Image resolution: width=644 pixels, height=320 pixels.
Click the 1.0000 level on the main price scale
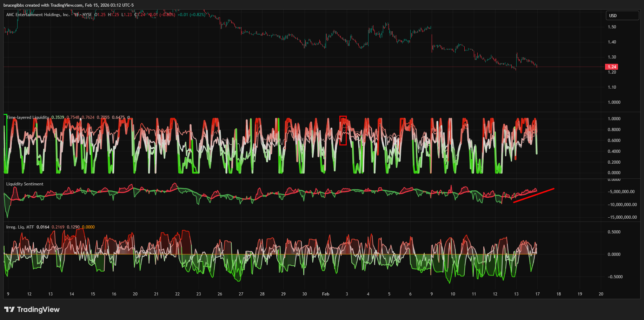[x=614, y=102]
